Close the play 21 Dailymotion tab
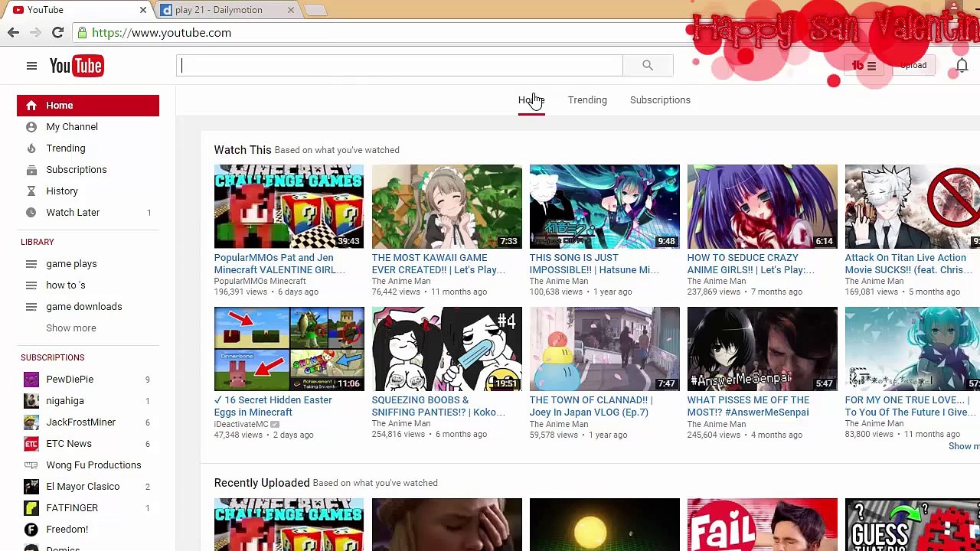This screenshot has height=551, width=980. click(x=291, y=10)
